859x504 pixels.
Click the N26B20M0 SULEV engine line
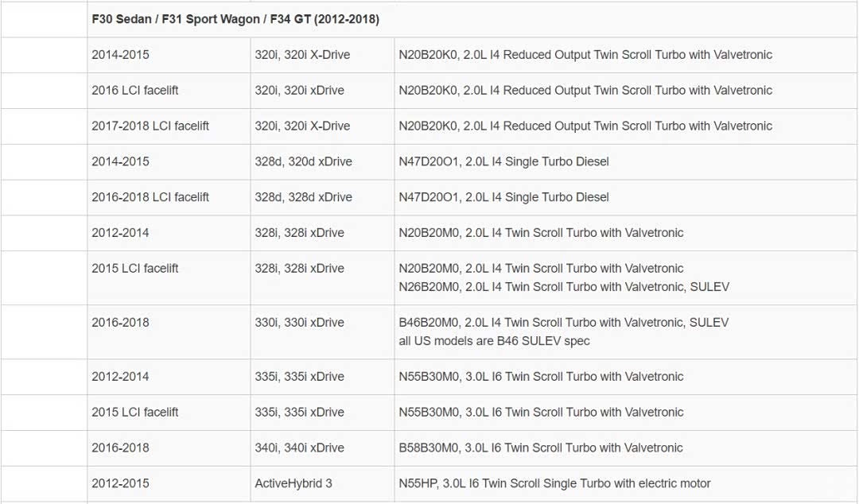click(x=564, y=287)
